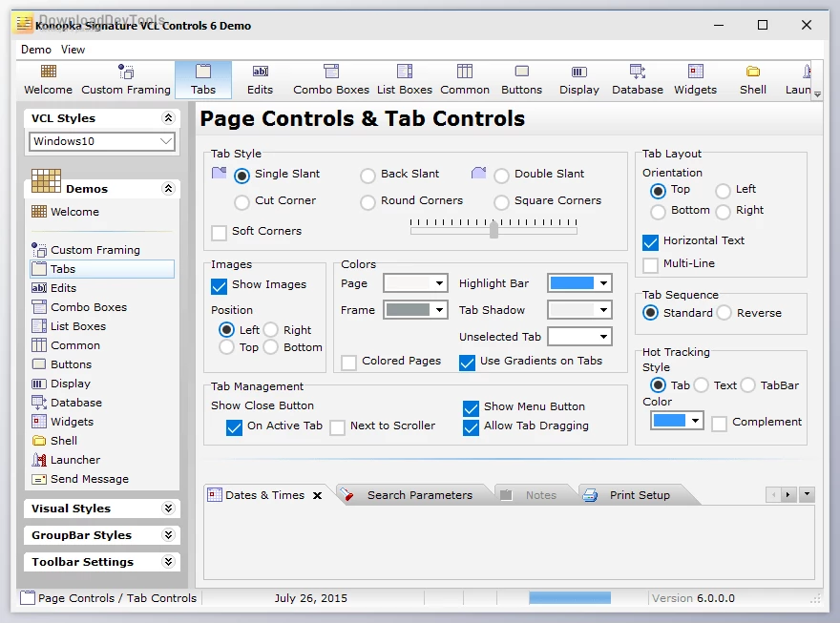840x623 pixels.
Task: Collapse the VCL Styles group
Action: [x=168, y=117]
